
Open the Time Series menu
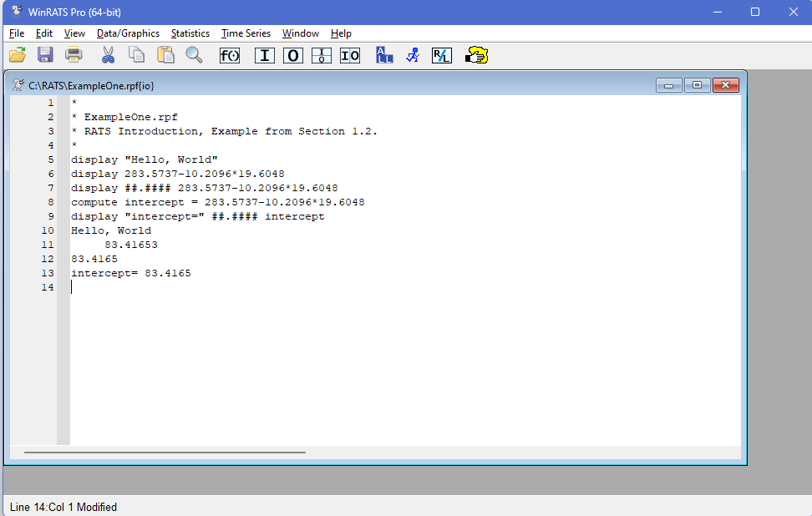(x=246, y=33)
